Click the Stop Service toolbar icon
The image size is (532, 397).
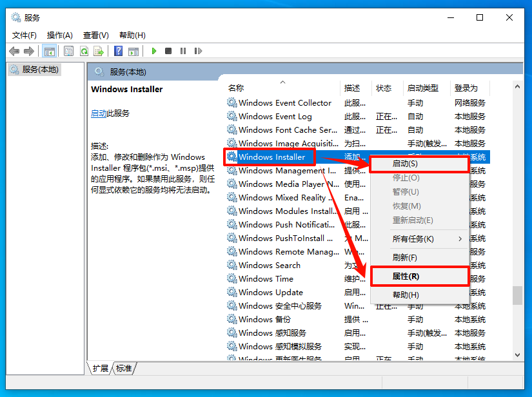pos(167,51)
